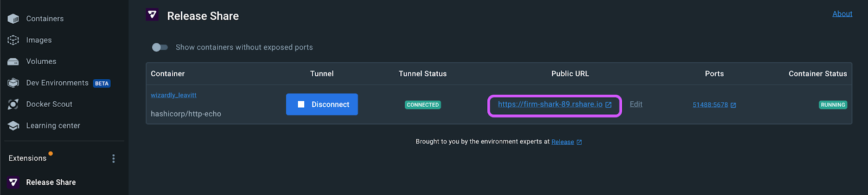The height and width of the screenshot is (195, 868).
Task: Click the Release Share extension icon in sidebar
Action: pyautogui.click(x=13, y=183)
